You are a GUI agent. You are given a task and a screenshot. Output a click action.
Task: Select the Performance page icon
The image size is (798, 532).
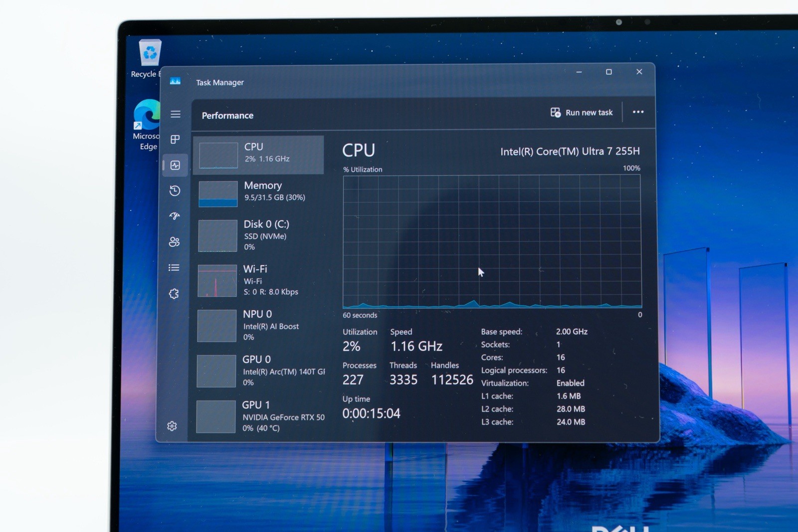[175, 166]
